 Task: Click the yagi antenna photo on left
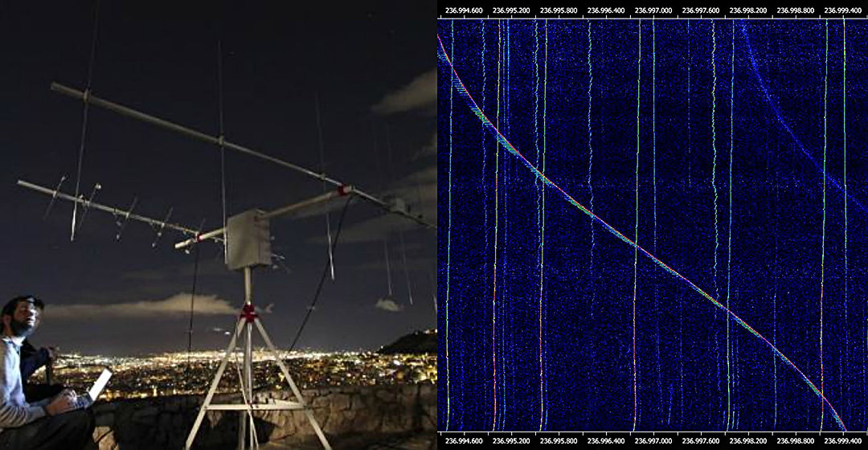click(x=218, y=225)
